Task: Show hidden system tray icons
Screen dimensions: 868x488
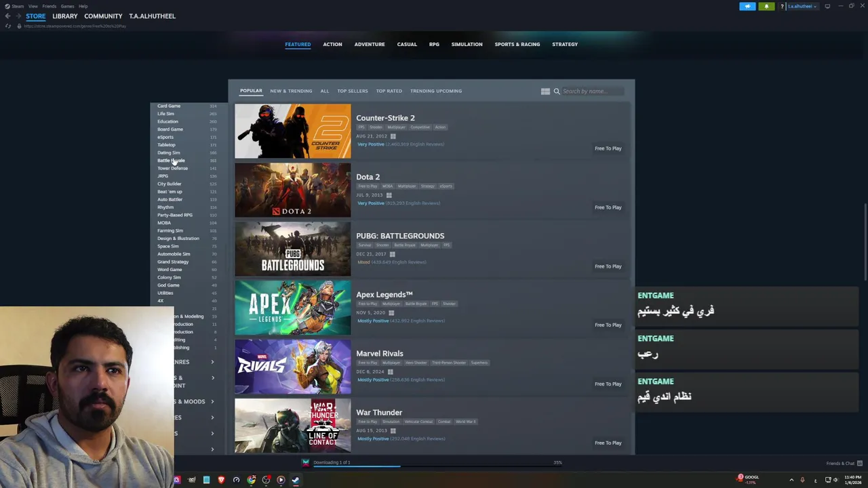Action: pos(791,480)
